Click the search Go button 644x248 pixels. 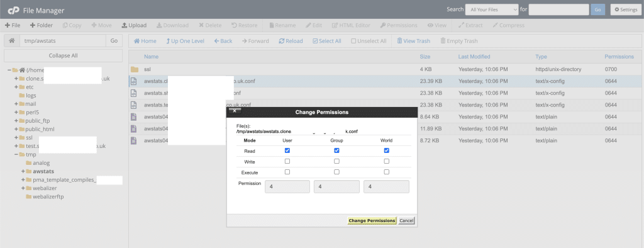pyautogui.click(x=597, y=9)
